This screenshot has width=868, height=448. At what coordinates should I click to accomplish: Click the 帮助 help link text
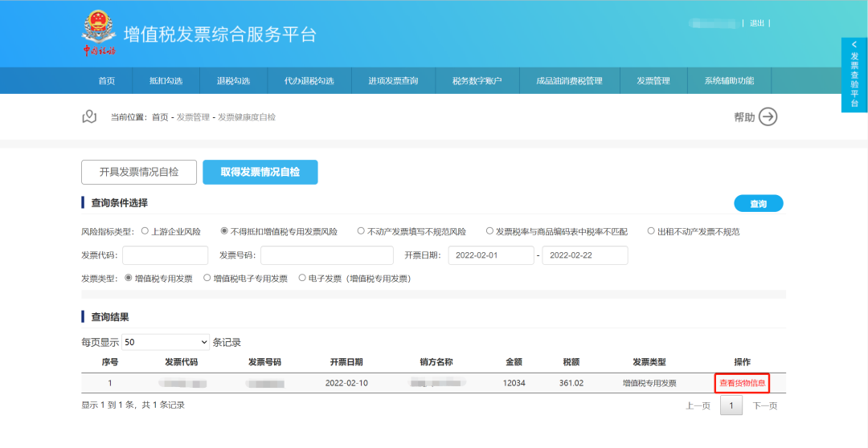click(744, 117)
